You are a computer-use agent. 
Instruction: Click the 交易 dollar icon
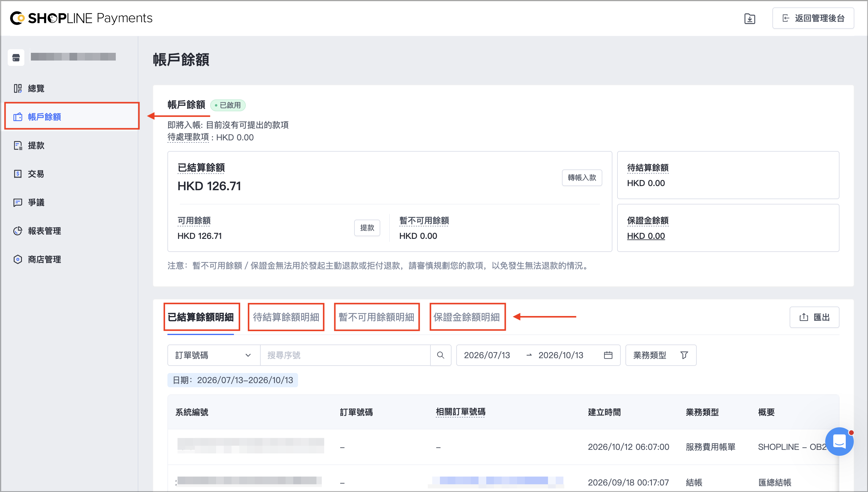(18, 174)
